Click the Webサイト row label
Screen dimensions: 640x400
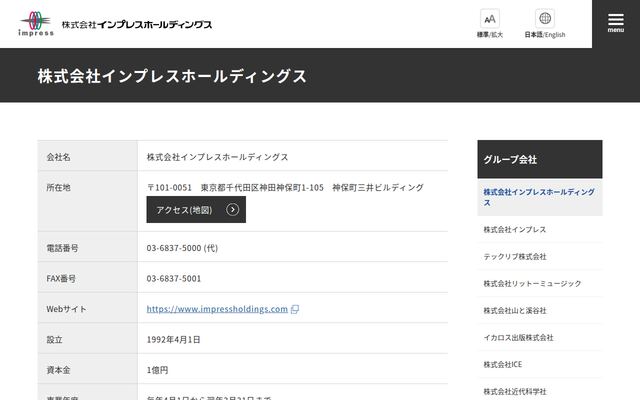66,309
